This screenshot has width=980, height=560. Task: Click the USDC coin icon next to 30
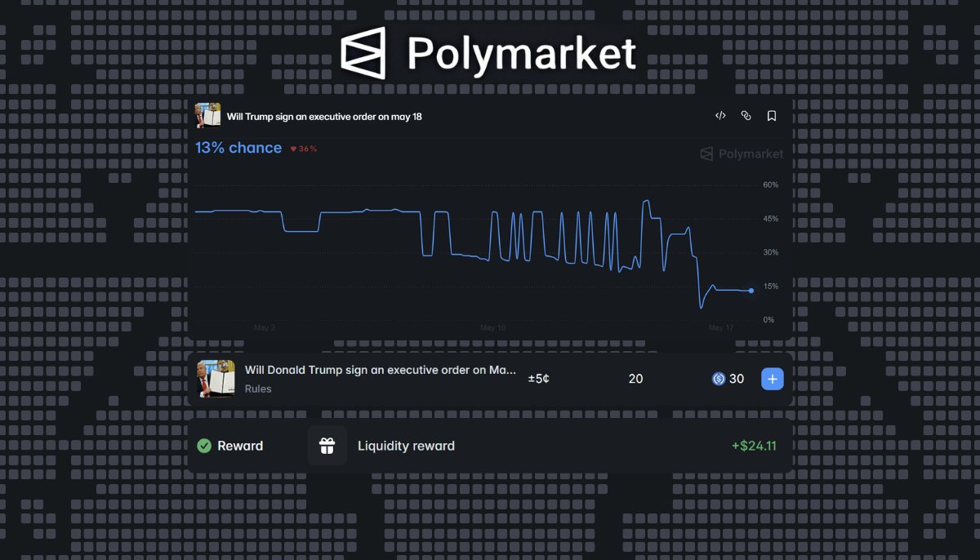point(719,379)
